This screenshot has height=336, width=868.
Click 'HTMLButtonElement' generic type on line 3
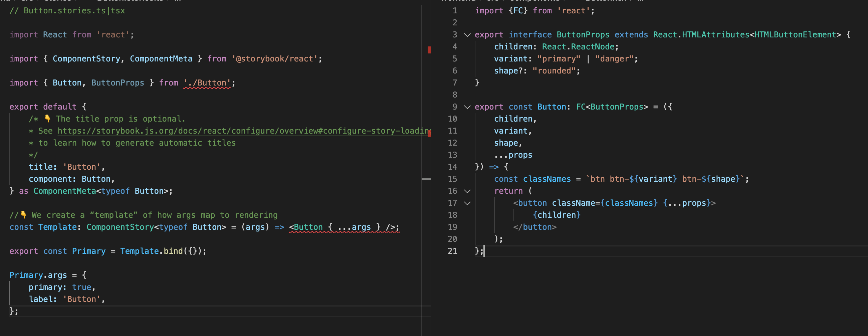[x=795, y=35]
